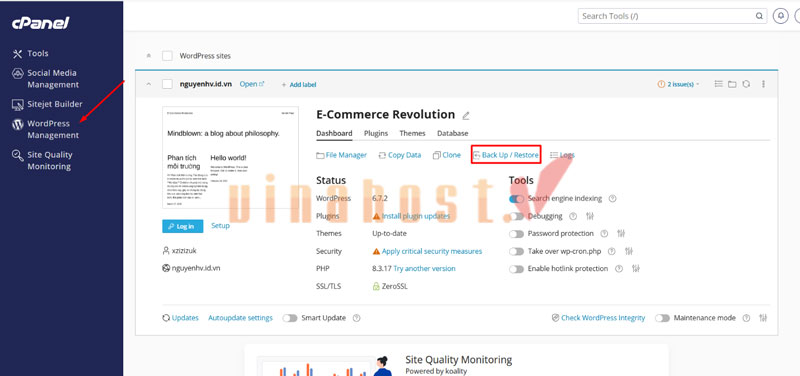The height and width of the screenshot is (376, 800).
Task: Click help icon next to Maintenance mode
Action: 746,318
